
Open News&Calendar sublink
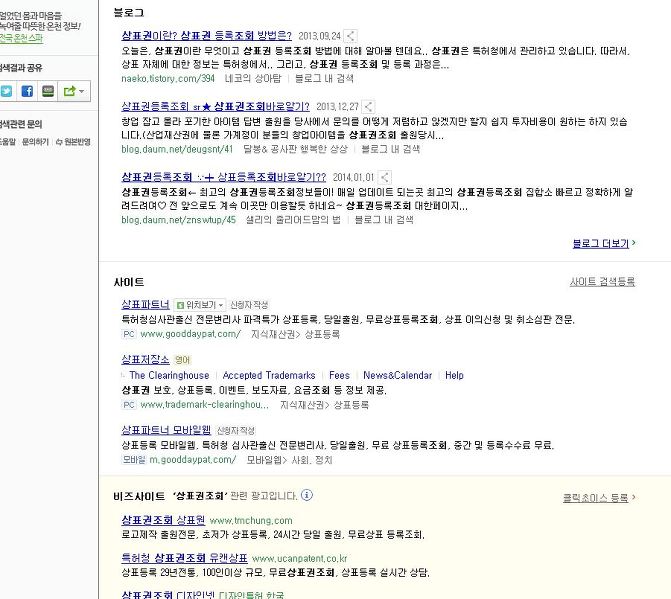pyautogui.click(x=398, y=375)
